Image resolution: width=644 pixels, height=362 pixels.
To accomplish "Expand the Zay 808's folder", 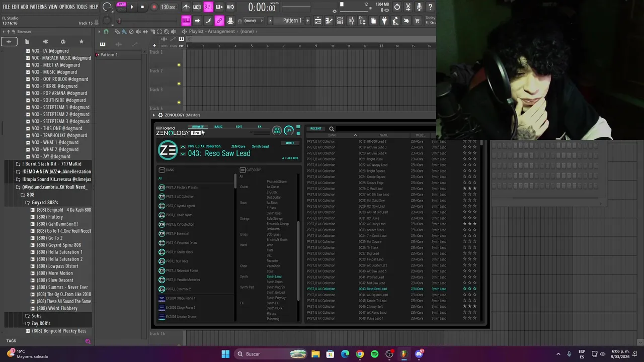I will [40, 323].
